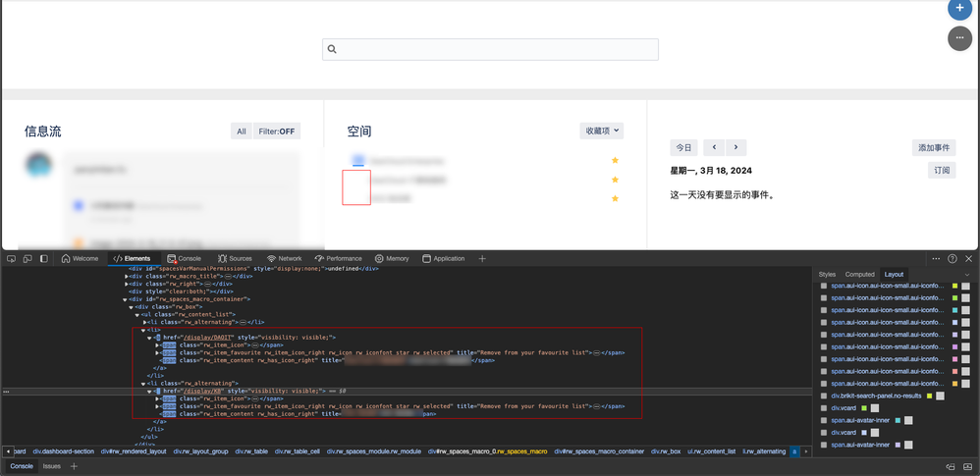
Task: Collapse the selected anchor node href /display/KB
Action: tap(150, 391)
